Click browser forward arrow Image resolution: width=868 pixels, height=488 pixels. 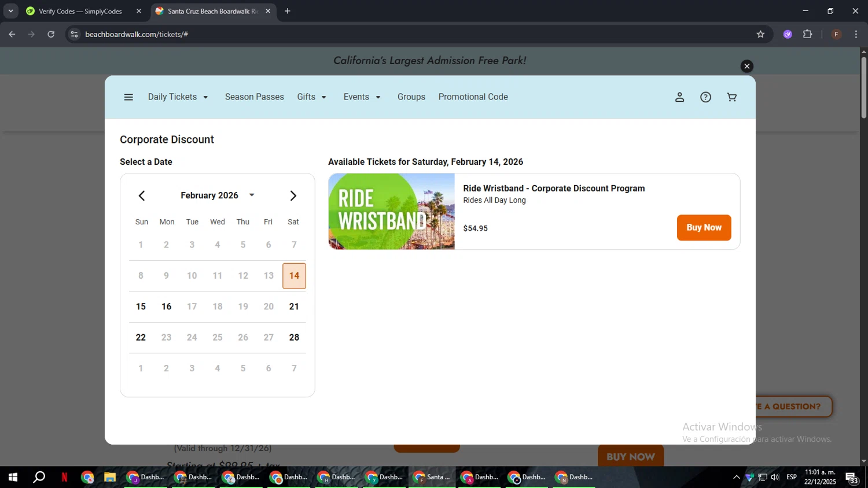pos(31,34)
